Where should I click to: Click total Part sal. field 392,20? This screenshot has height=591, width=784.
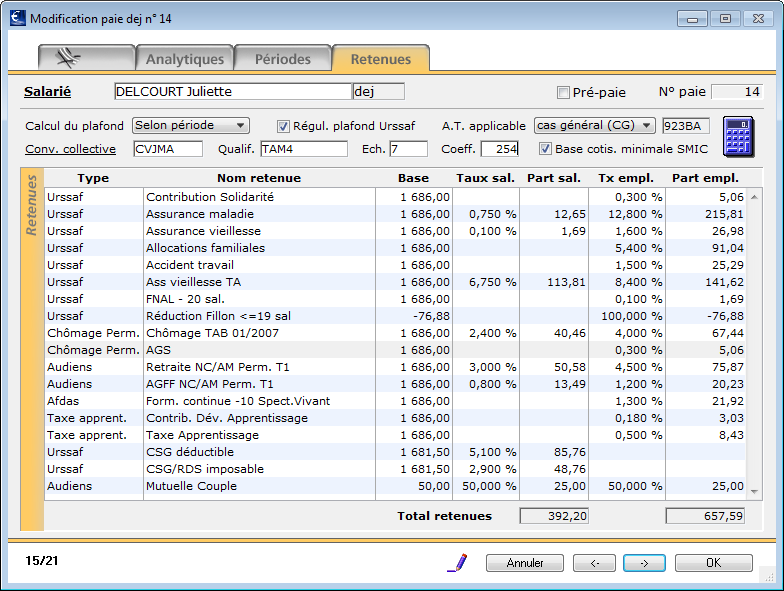click(554, 516)
